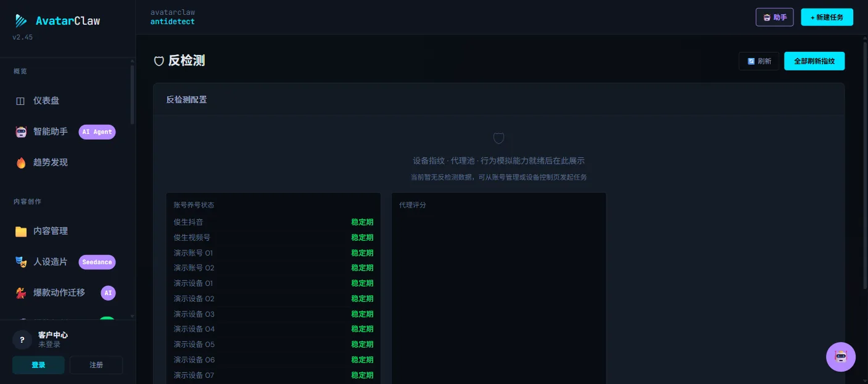The image size is (868, 384).
Task: Click the refresh icon inside 刷新 button
Action: coord(751,61)
